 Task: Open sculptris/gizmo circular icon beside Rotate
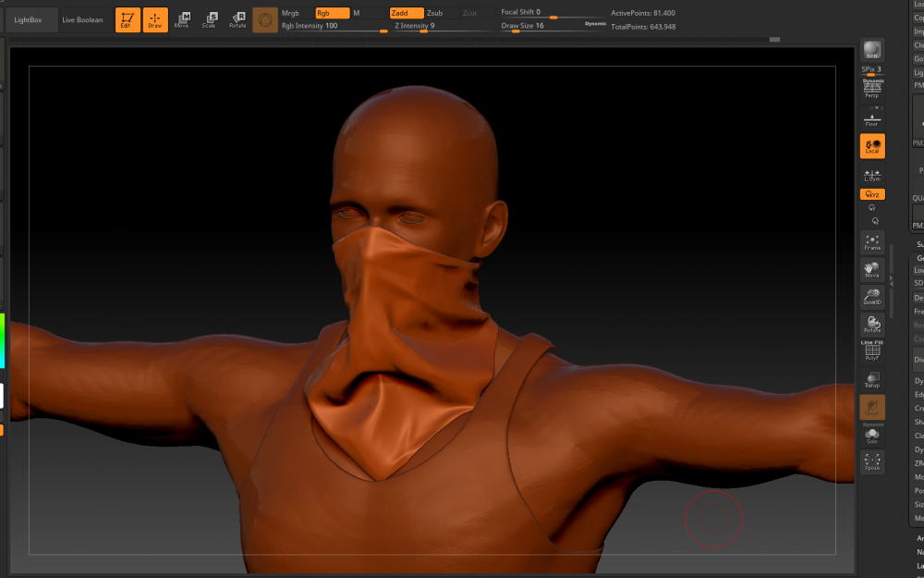[x=265, y=19]
